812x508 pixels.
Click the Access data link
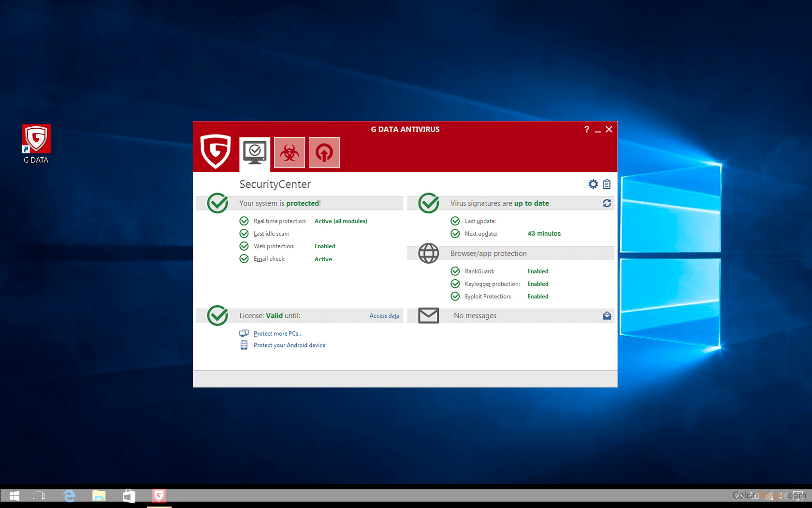click(x=384, y=316)
